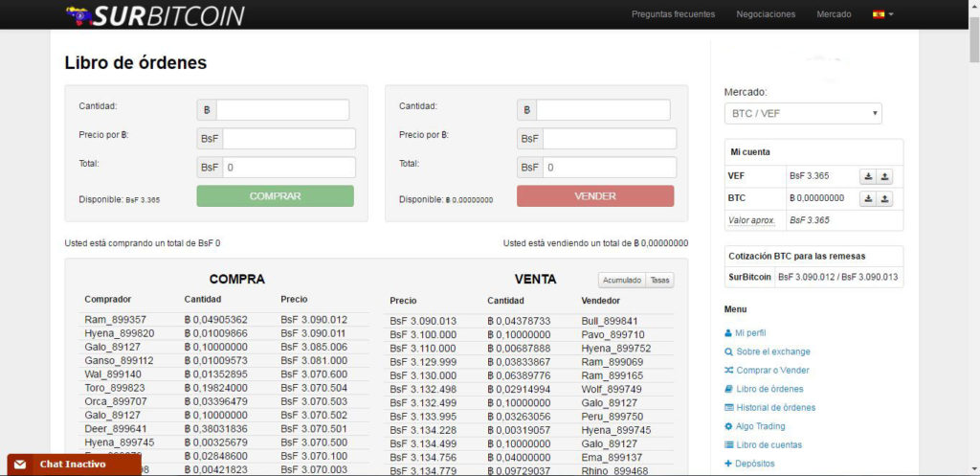Open Preguntas frecuentes in the top navigation
Viewport: 980px width, 476px height.
[673, 14]
